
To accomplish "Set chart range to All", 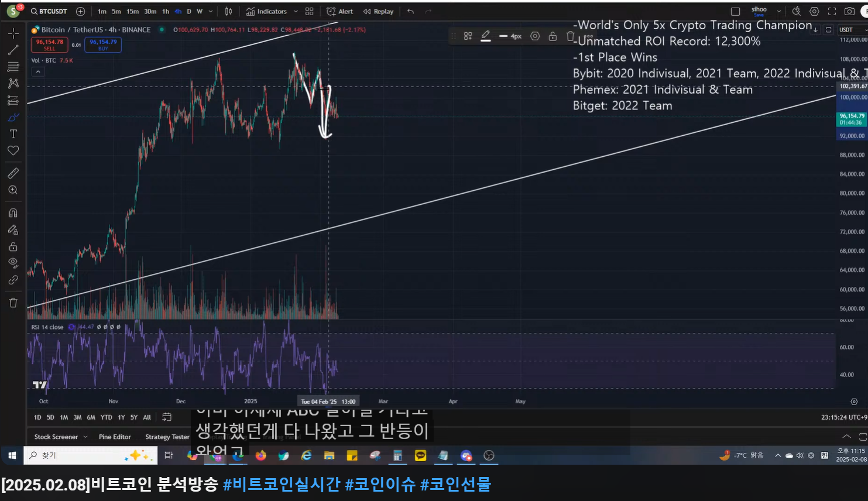I will click(x=147, y=417).
